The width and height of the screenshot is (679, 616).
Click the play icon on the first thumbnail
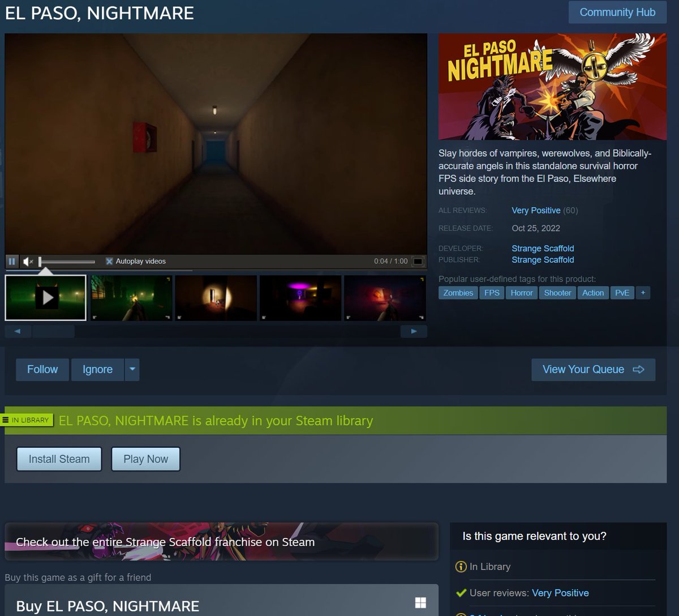point(47,297)
